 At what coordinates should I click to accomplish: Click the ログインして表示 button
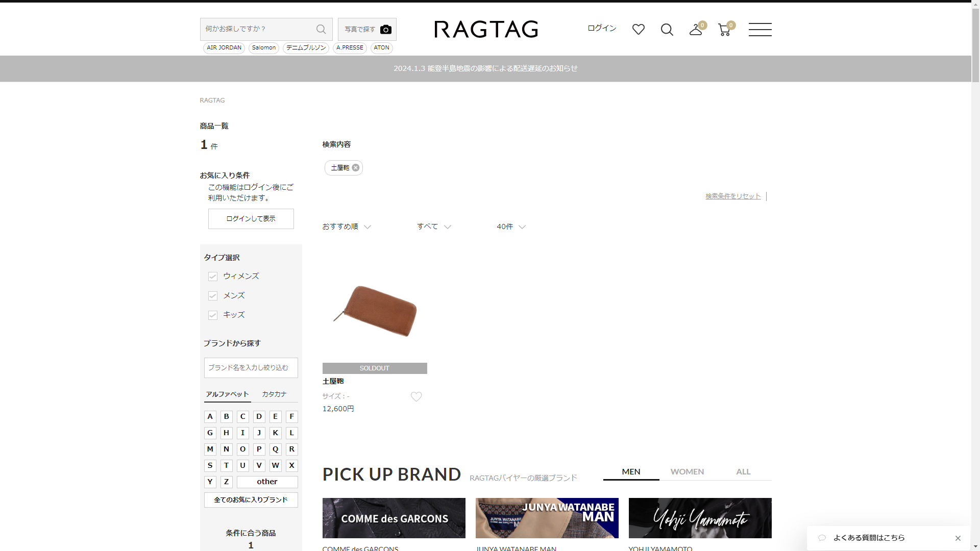[x=251, y=219]
